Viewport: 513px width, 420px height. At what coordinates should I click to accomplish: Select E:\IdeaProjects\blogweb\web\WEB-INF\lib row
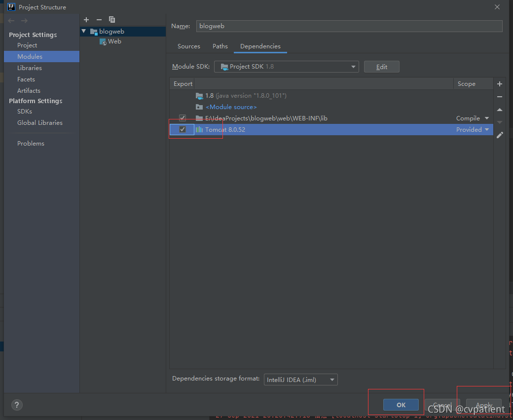tap(331, 118)
